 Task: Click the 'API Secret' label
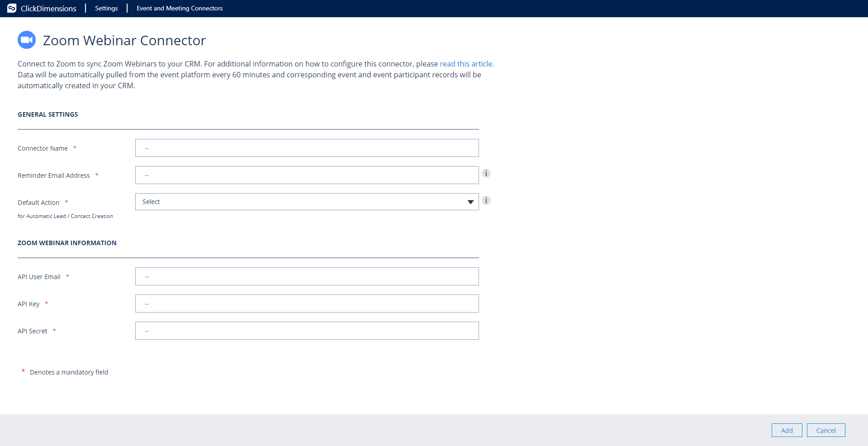[x=32, y=331]
